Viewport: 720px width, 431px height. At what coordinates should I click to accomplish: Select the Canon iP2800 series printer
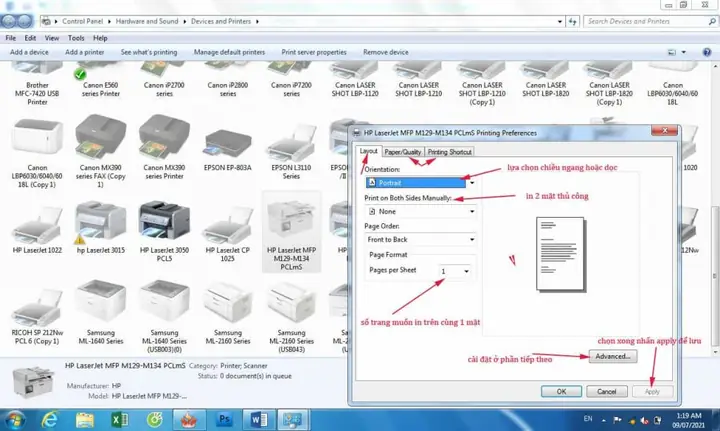point(228,80)
